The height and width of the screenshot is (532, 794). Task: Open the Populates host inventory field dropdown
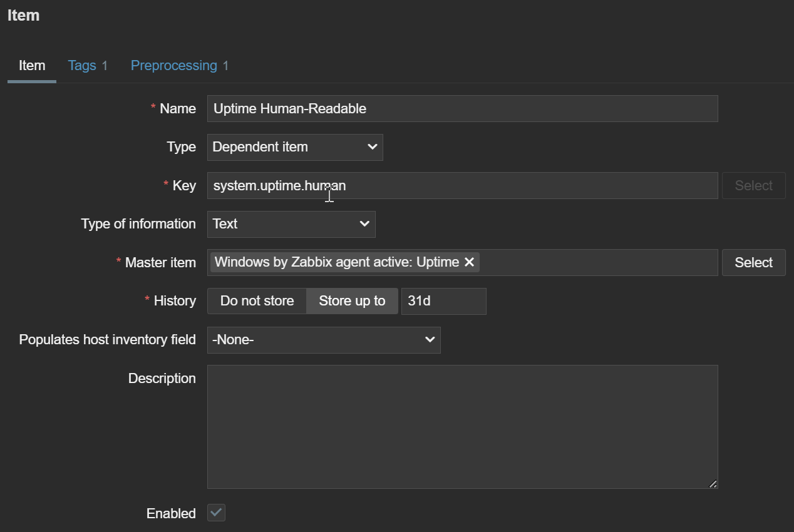(x=323, y=340)
